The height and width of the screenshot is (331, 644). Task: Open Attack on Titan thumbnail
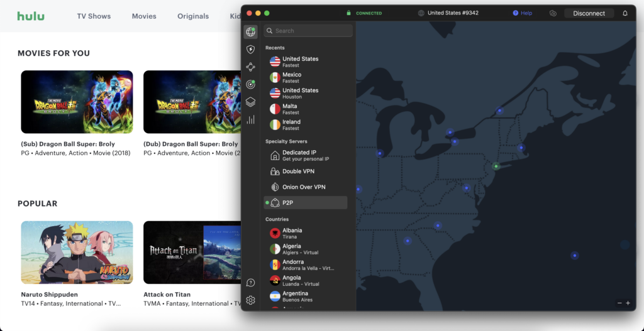(192, 252)
